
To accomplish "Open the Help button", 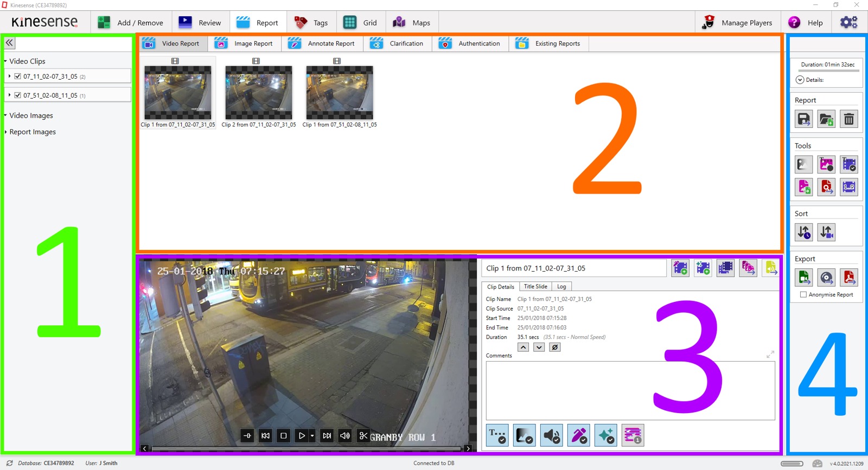I will 806,23.
